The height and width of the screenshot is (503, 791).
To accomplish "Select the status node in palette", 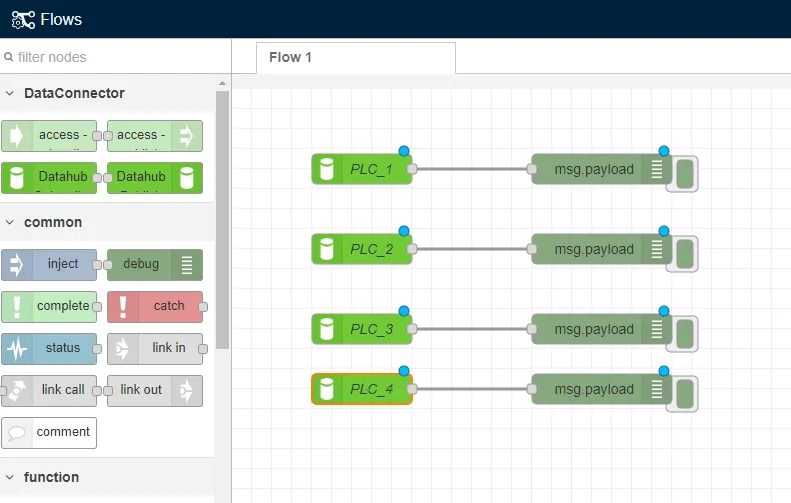I will click(x=49, y=349).
